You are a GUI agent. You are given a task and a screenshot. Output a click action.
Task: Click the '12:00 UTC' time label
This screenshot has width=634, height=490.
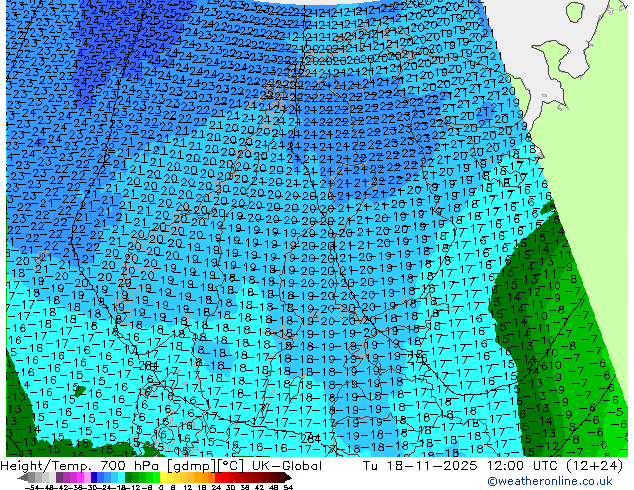click(524, 466)
